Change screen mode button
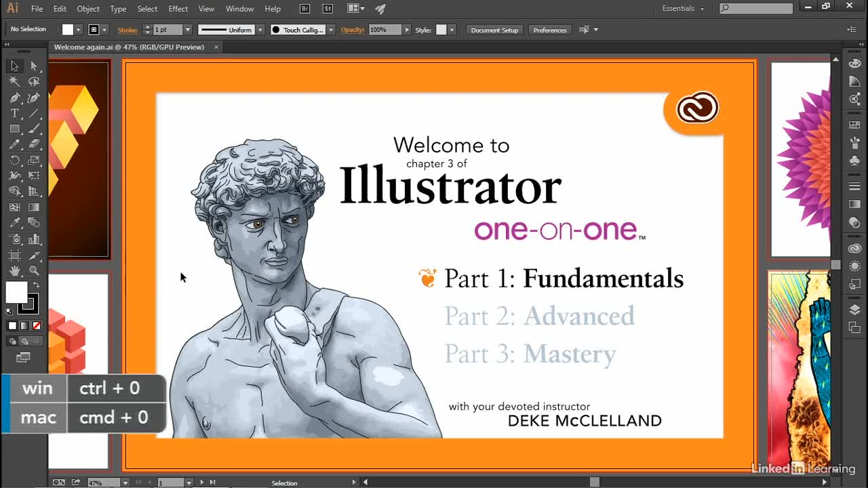Screen dimensions: 868x488 coord(24,357)
